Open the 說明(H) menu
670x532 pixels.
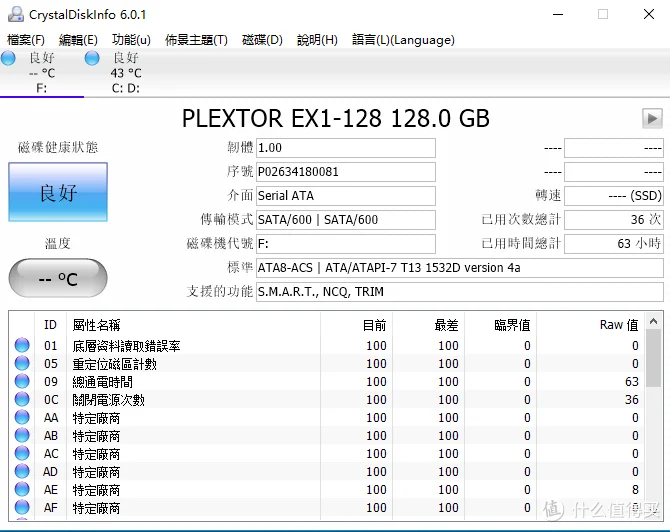click(x=317, y=40)
